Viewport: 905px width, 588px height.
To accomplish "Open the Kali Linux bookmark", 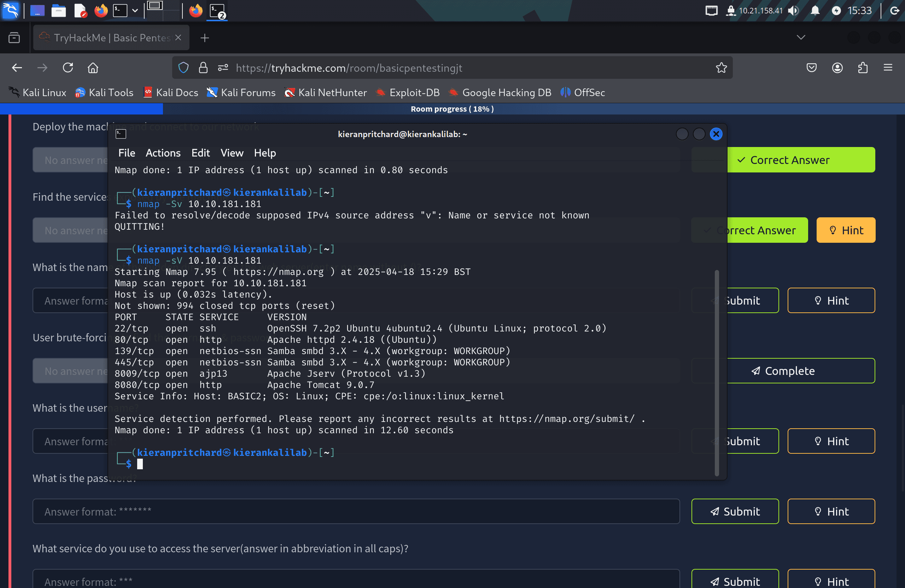I will [37, 92].
